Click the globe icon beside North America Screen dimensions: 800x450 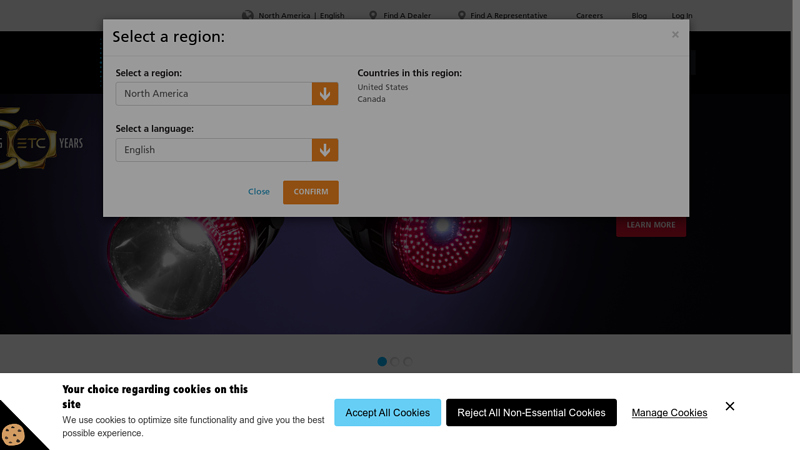click(x=247, y=15)
